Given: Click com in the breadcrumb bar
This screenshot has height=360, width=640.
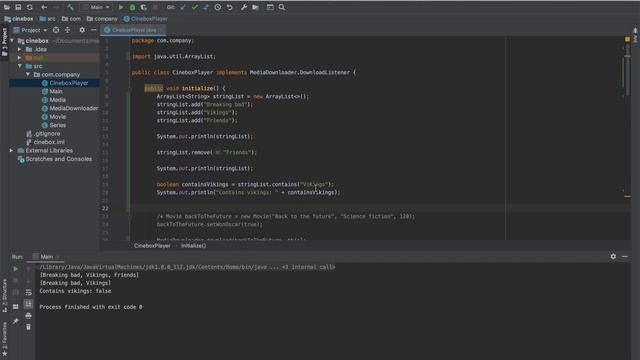Looking at the screenshot, I should pos(71,19).
